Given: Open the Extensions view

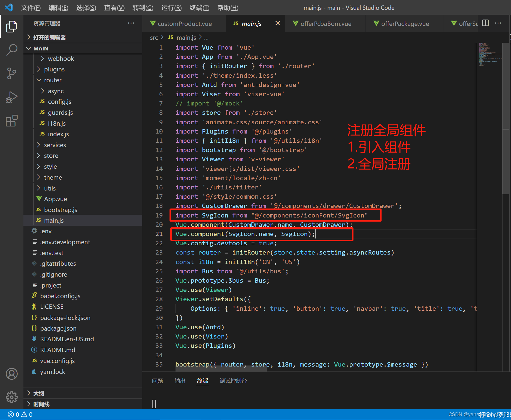Looking at the screenshot, I should pyautogui.click(x=11, y=121).
